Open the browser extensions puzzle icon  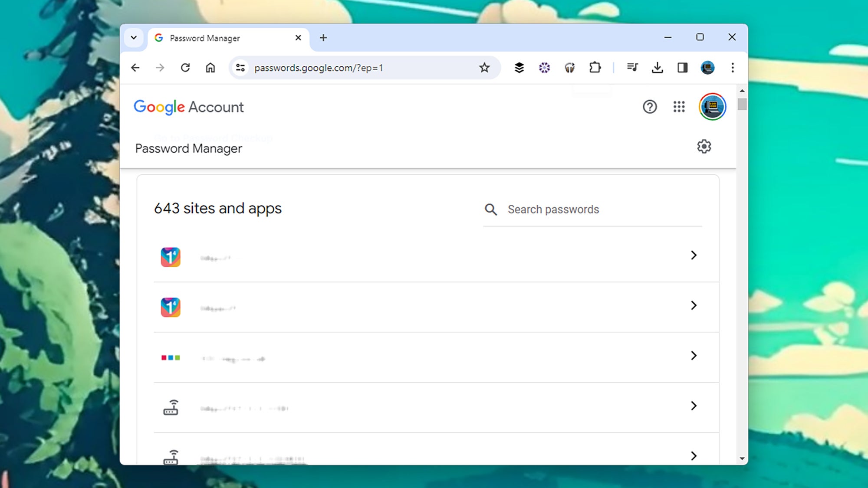click(595, 68)
